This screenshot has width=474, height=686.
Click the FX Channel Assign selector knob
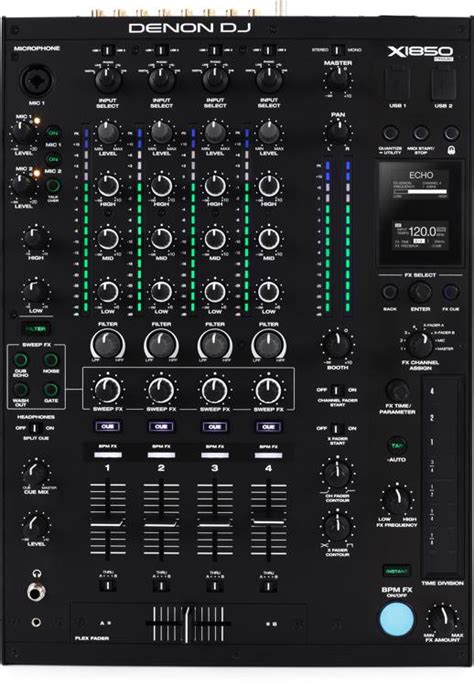pyautogui.click(x=420, y=344)
